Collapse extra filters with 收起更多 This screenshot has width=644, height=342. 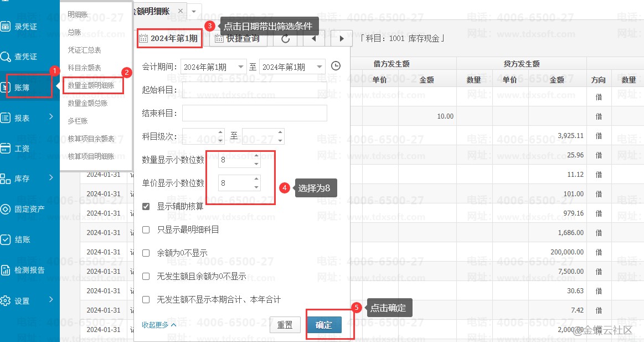[x=159, y=325]
